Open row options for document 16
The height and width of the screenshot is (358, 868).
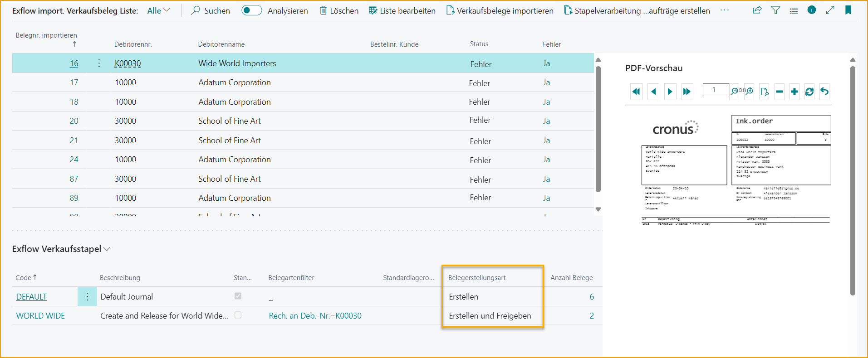pyautogui.click(x=99, y=63)
